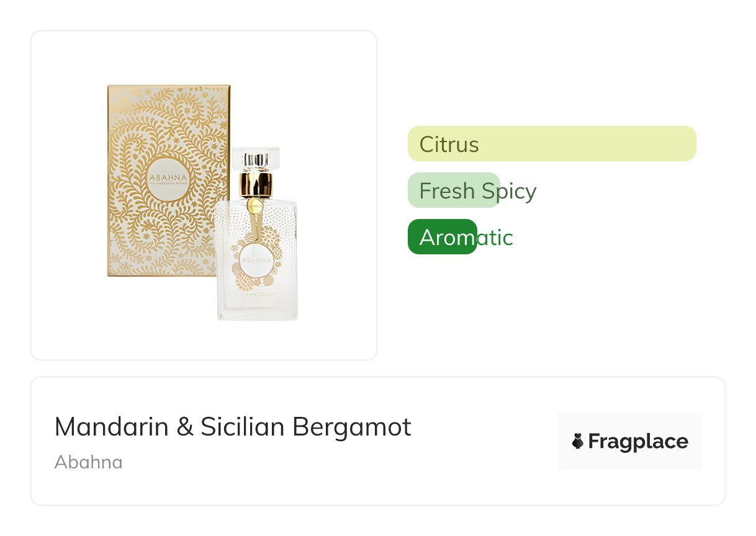
Task: Select the dark green Aromatic bar
Action: tap(442, 237)
